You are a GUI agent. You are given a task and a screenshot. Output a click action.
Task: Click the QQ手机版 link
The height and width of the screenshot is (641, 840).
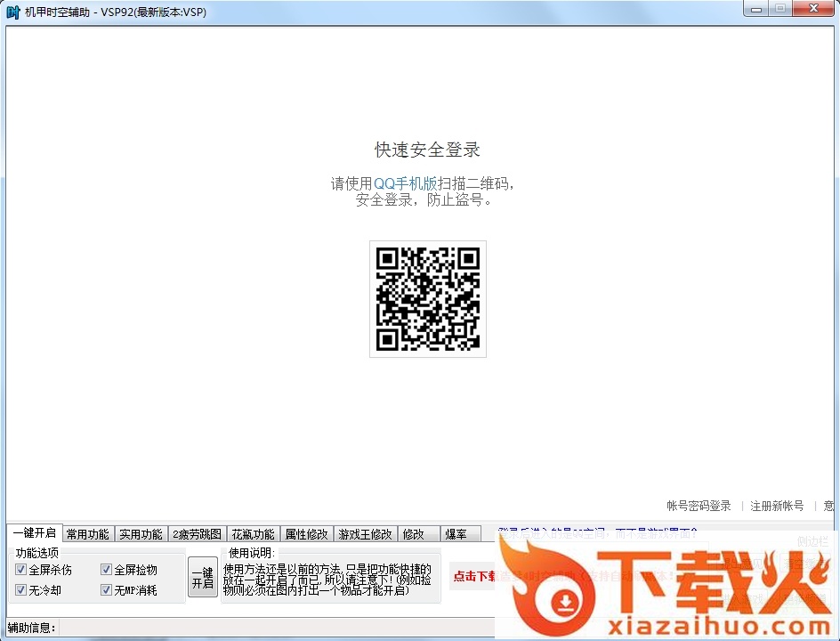tap(406, 183)
